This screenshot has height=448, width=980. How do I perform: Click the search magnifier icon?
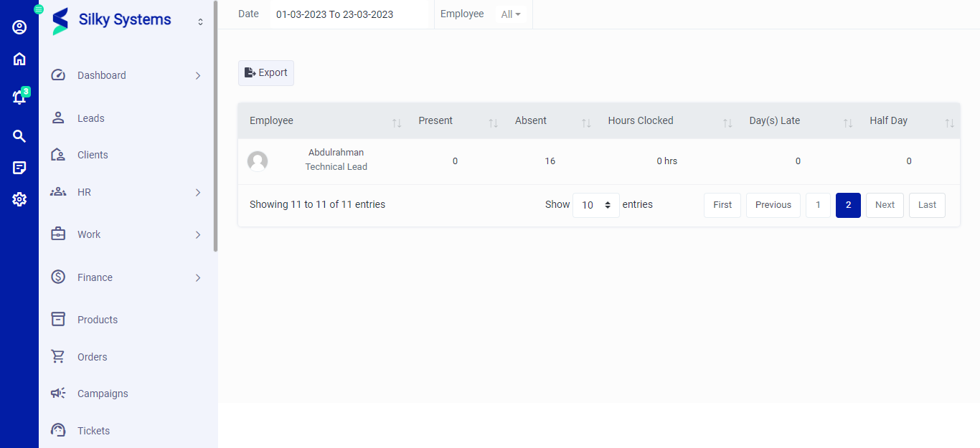pyautogui.click(x=19, y=136)
